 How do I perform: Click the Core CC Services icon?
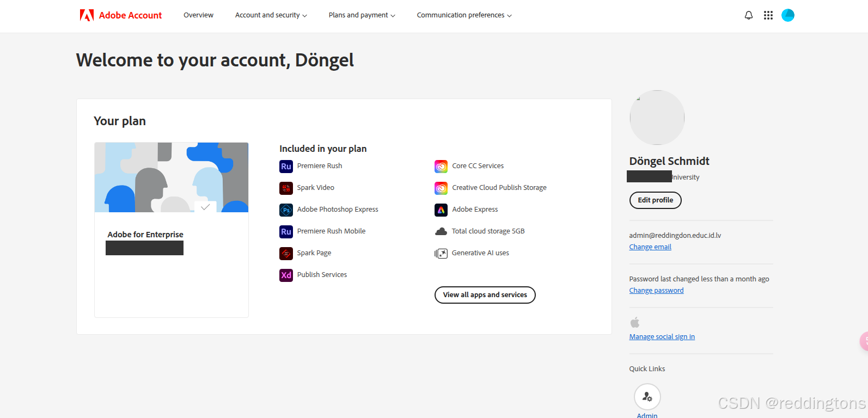441,167
